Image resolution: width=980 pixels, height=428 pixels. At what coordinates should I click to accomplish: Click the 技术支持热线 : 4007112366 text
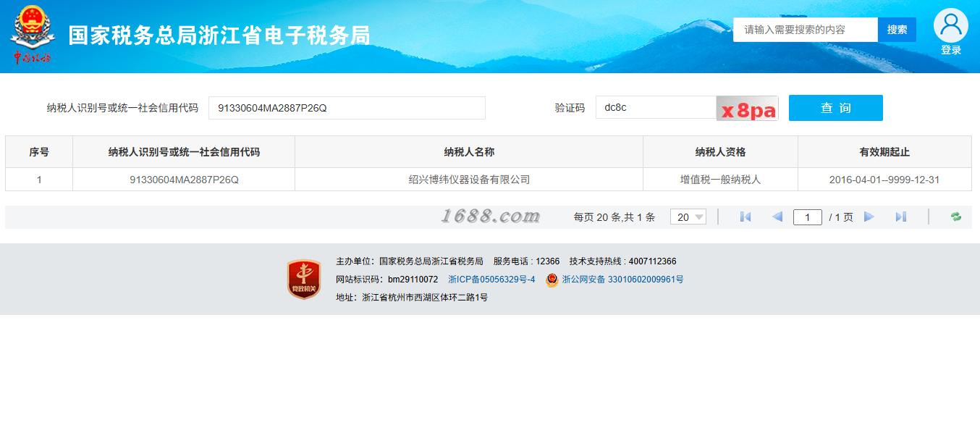pyautogui.click(x=623, y=261)
